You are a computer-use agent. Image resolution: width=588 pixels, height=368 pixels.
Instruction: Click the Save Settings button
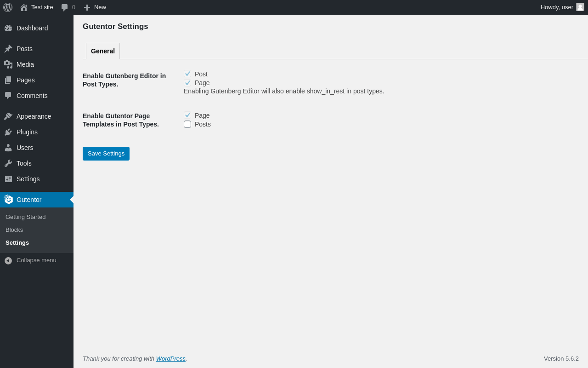[106, 154]
